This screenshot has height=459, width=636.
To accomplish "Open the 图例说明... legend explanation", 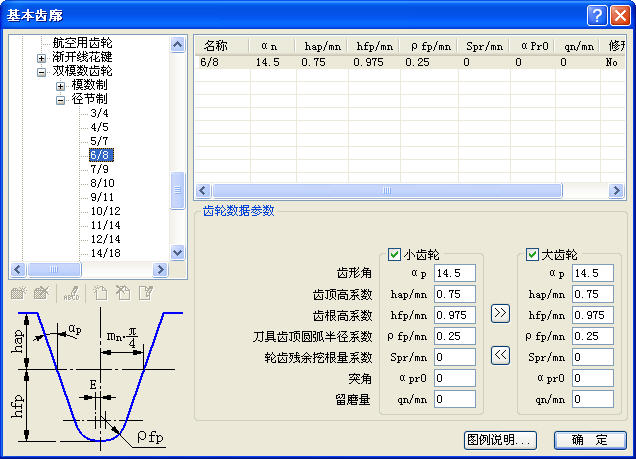I will point(501,440).
